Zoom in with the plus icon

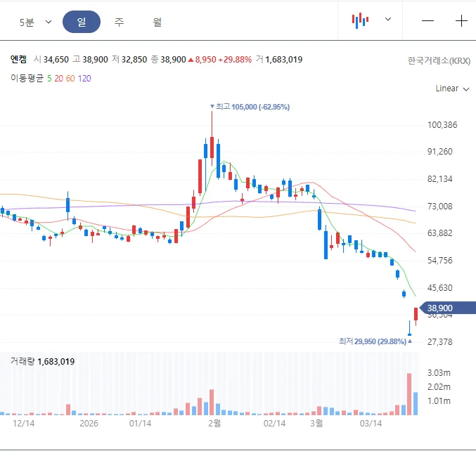pyautogui.click(x=461, y=20)
